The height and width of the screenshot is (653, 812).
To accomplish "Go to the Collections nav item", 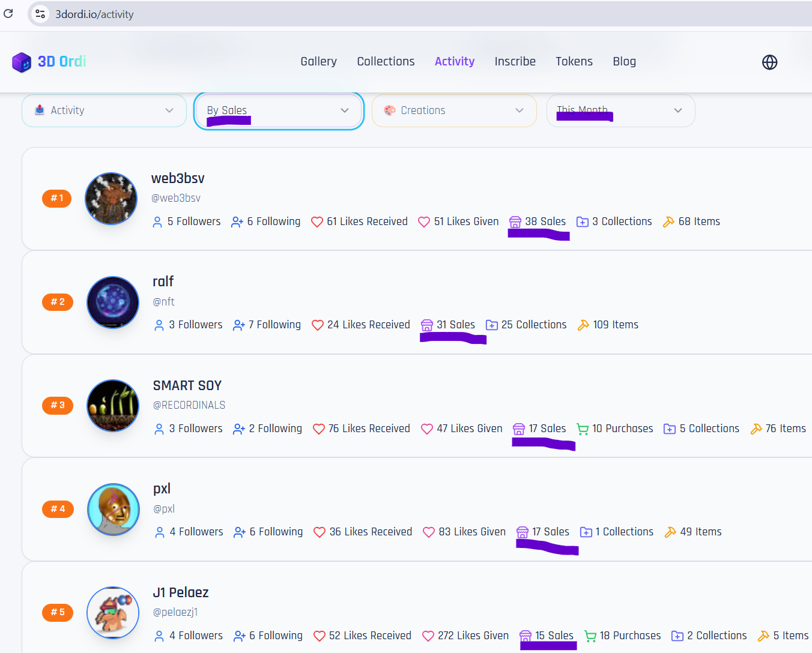I will click(386, 61).
